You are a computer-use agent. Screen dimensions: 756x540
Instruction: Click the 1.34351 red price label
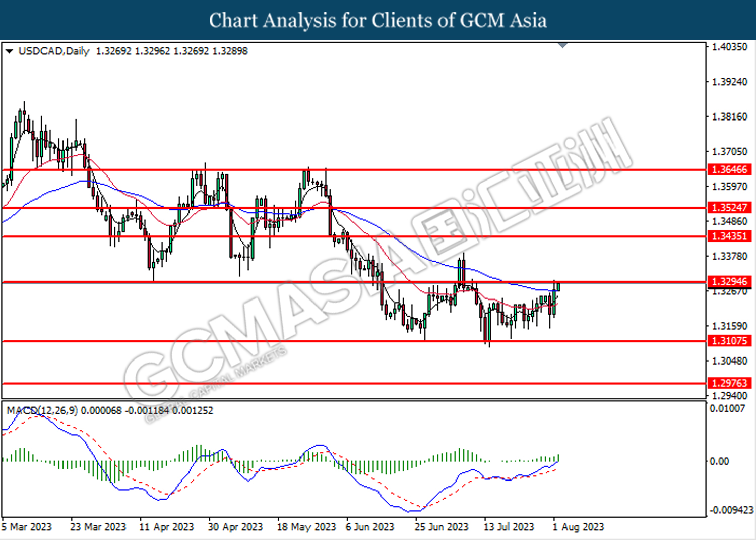pyautogui.click(x=729, y=236)
